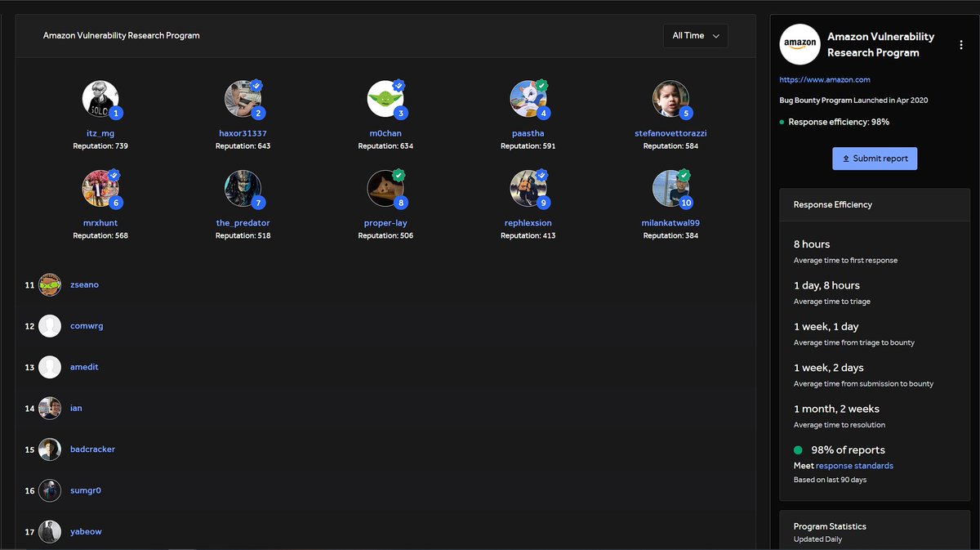The width and height of the screenshot is (980, 550).
Task: Click m0chan Yoda avatar
Action: 385,99
